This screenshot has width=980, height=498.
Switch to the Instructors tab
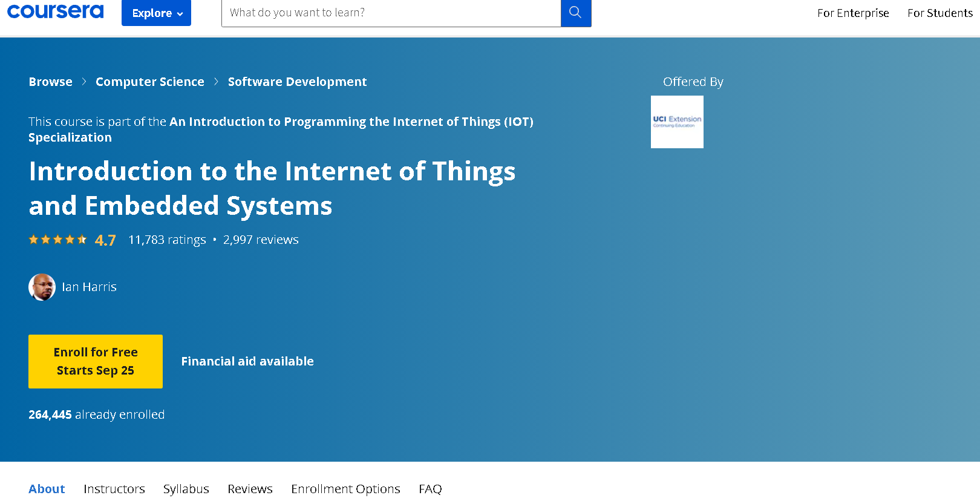114,489
